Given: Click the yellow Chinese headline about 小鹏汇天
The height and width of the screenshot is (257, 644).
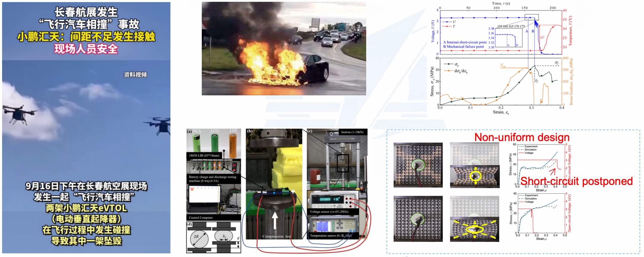Looking at the screenshot, I should 86,37.
